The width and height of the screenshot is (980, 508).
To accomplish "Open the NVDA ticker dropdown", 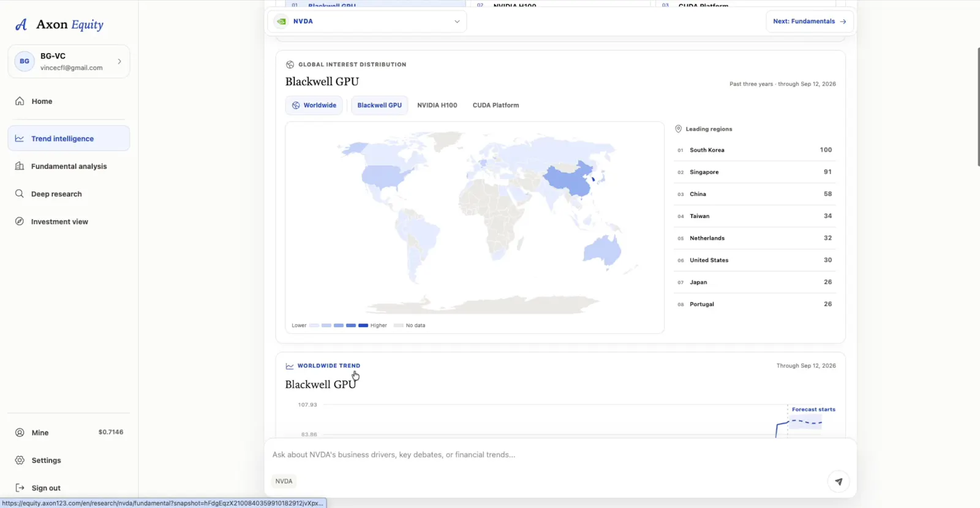I will (x=367, y=21).
